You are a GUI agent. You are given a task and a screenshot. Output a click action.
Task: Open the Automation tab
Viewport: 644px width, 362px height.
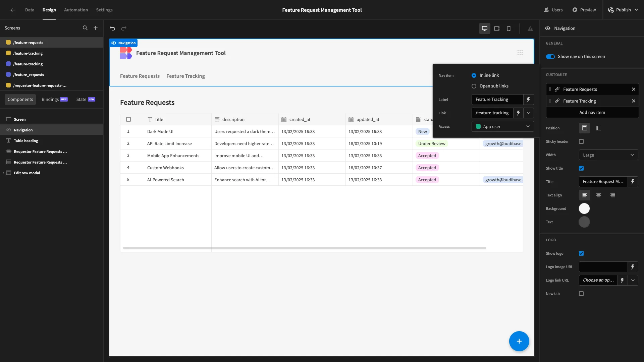76,10
